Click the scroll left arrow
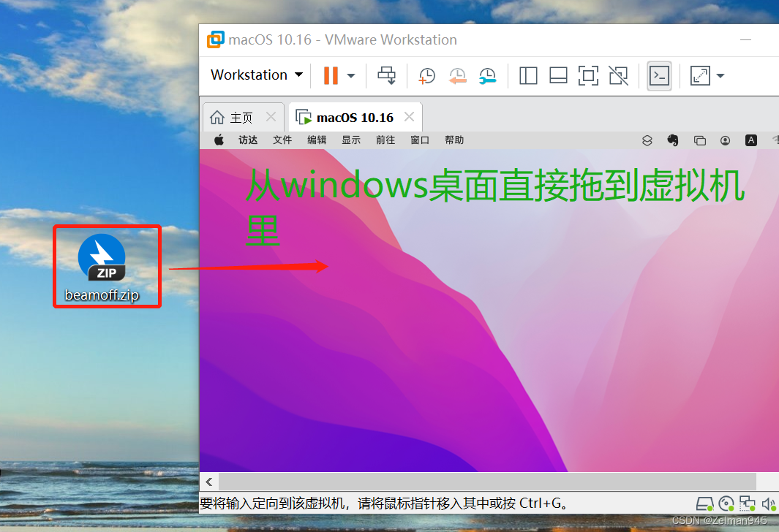 tap(209, 482)
